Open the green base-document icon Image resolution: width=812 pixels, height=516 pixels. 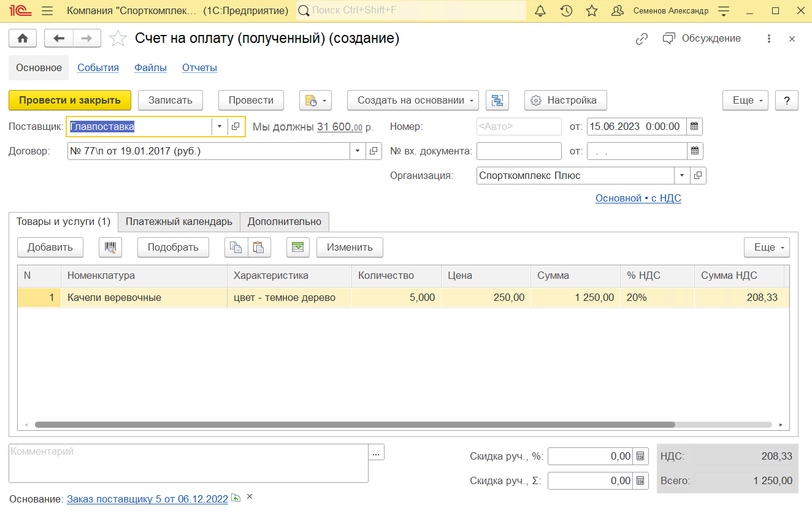[236, 498]
